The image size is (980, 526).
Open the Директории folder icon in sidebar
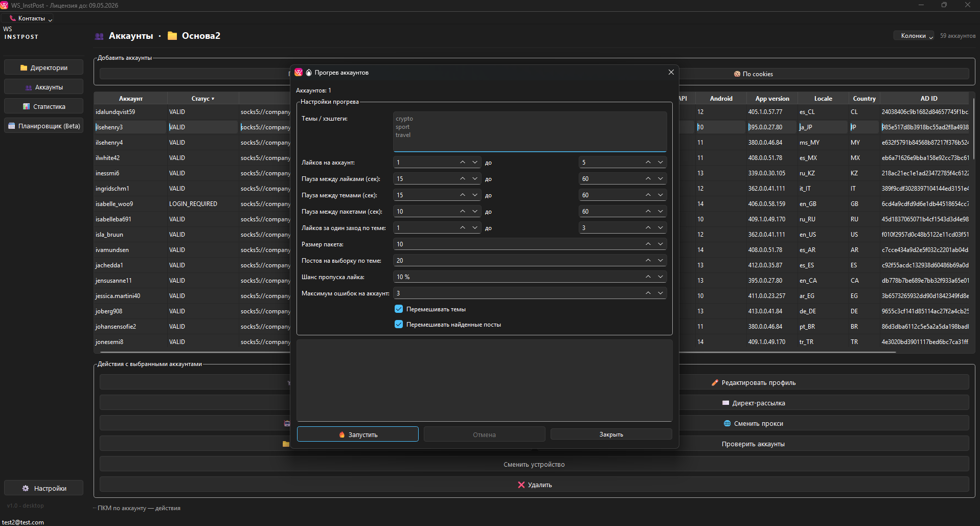click(x=24, y=68)
